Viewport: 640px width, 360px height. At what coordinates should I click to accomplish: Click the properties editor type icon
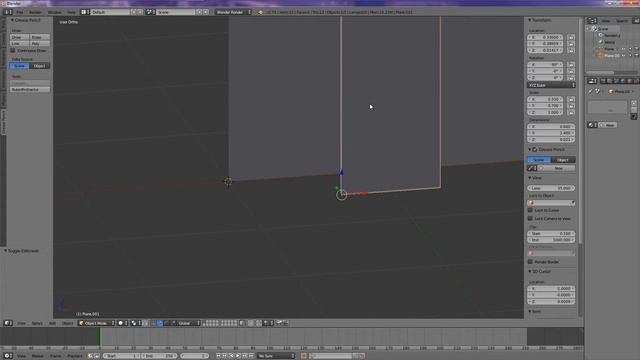coord(592,81)
